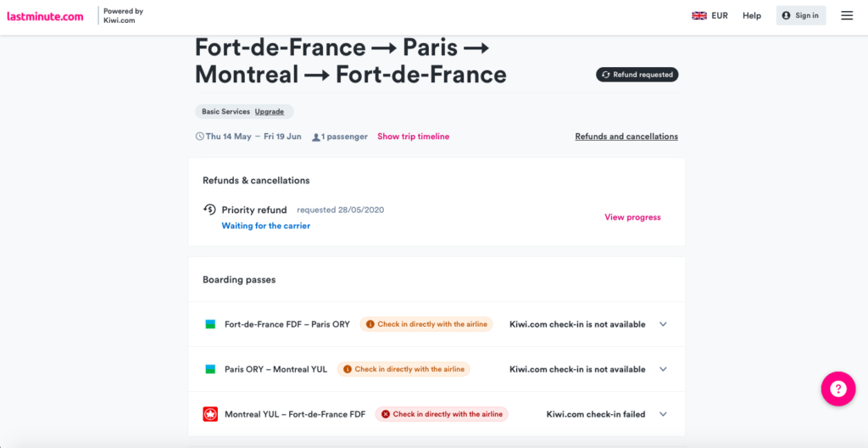The image size is (868, 448).
Task: Click the Air Canada airline logo icon
Action: [210, 414]
